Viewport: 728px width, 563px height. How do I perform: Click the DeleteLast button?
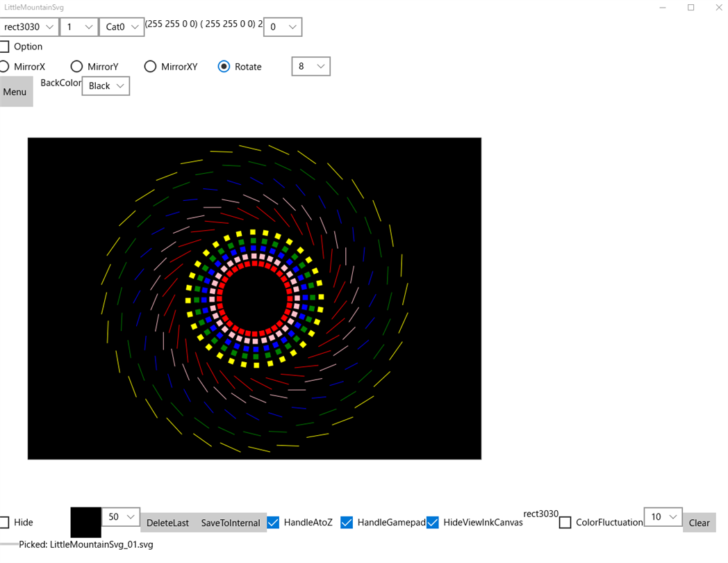(x=167, y=523)
